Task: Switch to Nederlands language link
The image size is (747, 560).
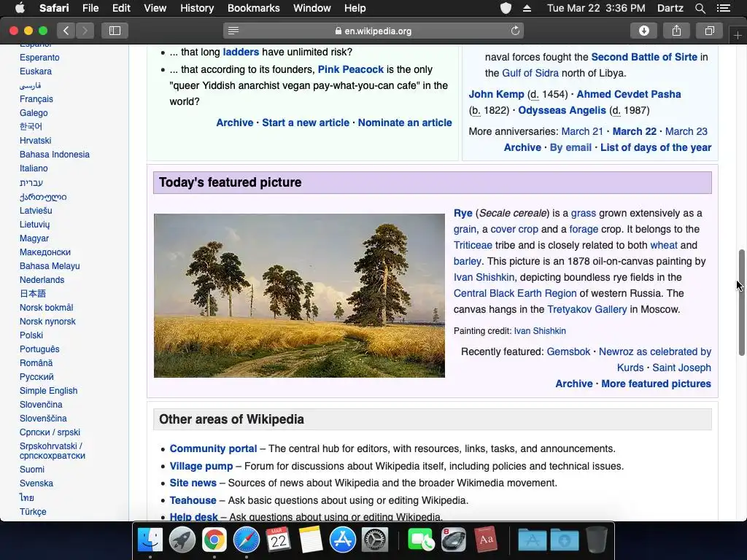Action: pyautogui.click(x=42, y=279)
